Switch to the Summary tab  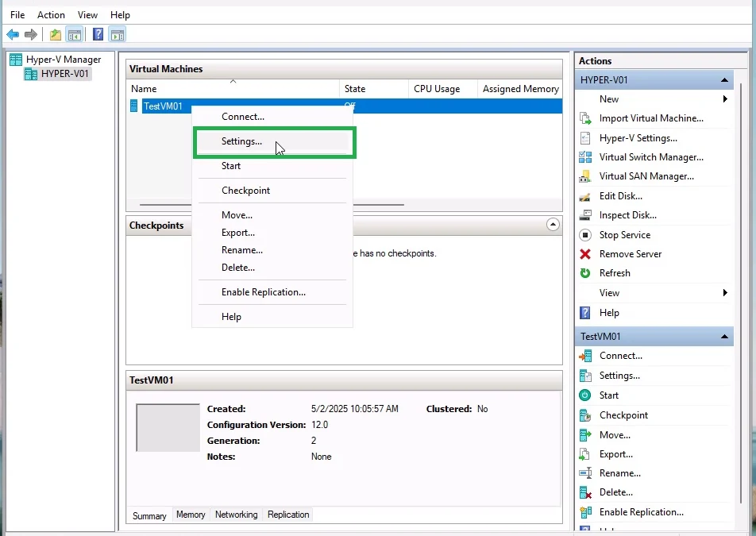pyautogui.click(x=149, y=516)
